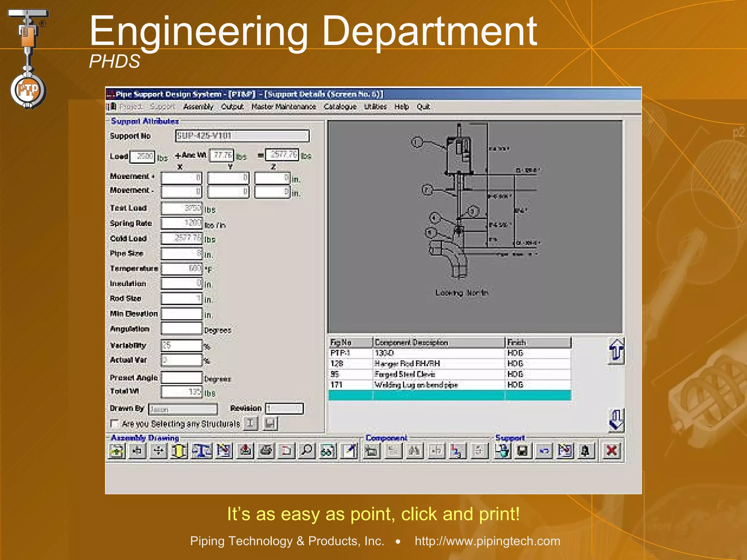The height and width of the screenshot is (560, 747).
Task: Save the support with black floppy icon
Action: click(x=523, y=451)
